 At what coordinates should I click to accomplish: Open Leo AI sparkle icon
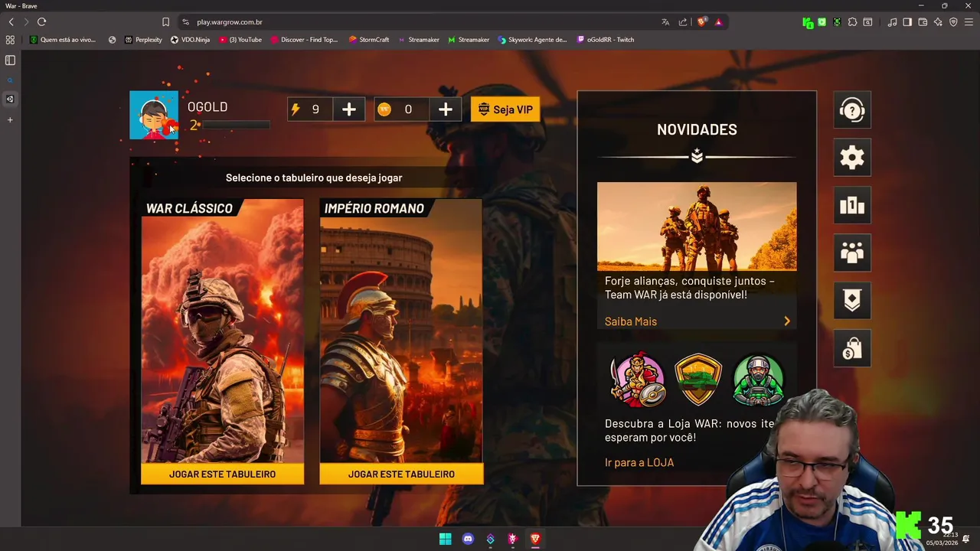click(x=938, y=22)
